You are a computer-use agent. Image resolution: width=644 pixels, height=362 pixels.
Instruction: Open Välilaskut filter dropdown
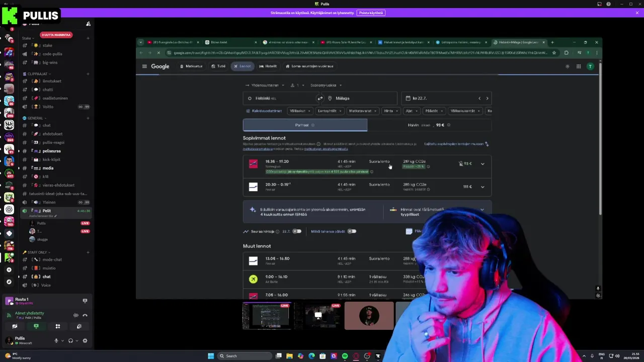[x=299, y=111]
